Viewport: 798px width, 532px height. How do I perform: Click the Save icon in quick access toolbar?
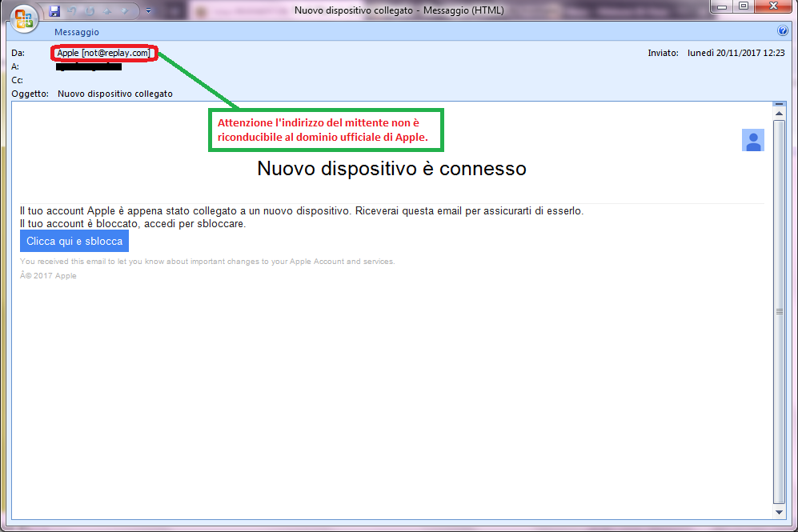[x=54, y=10]
